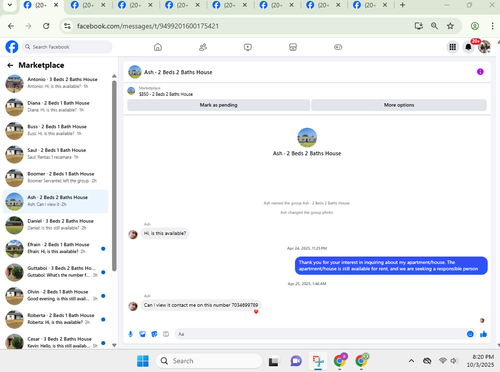Screen dimensions: 500x372
Task: Click the chat list scrollbar
Action: click(114, 176)
